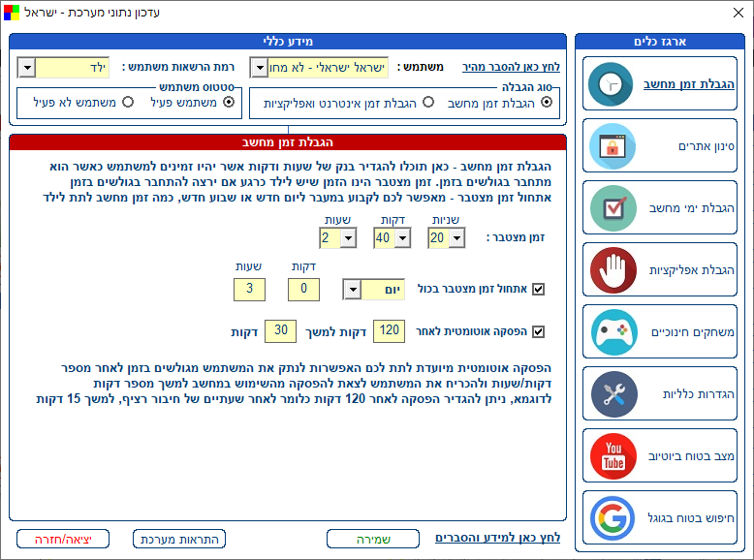Open the app restriction red hand icon
The height and width of the screenshot is (560, 754).
click(x=613, y=270)
